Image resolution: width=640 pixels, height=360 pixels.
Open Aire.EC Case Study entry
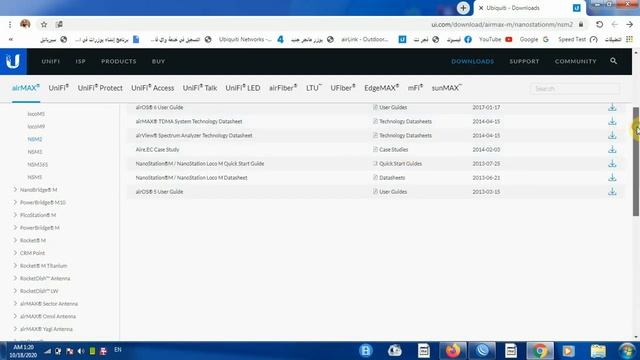[x=157, y=149]
